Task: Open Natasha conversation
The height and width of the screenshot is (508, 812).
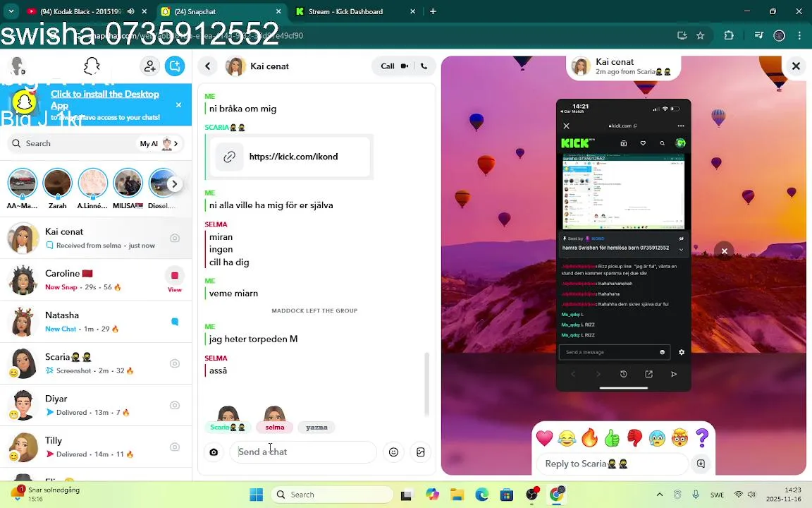Action: click(x=96, y=322)
